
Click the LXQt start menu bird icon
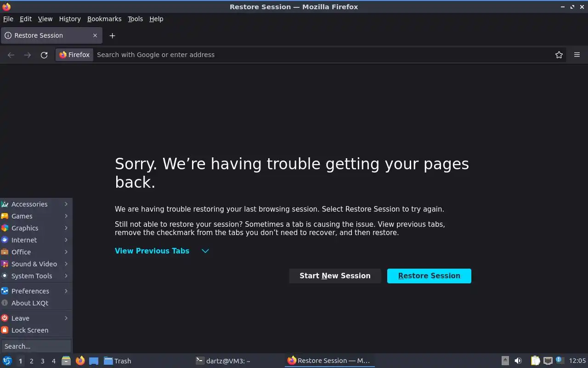(x=7, y=361)
